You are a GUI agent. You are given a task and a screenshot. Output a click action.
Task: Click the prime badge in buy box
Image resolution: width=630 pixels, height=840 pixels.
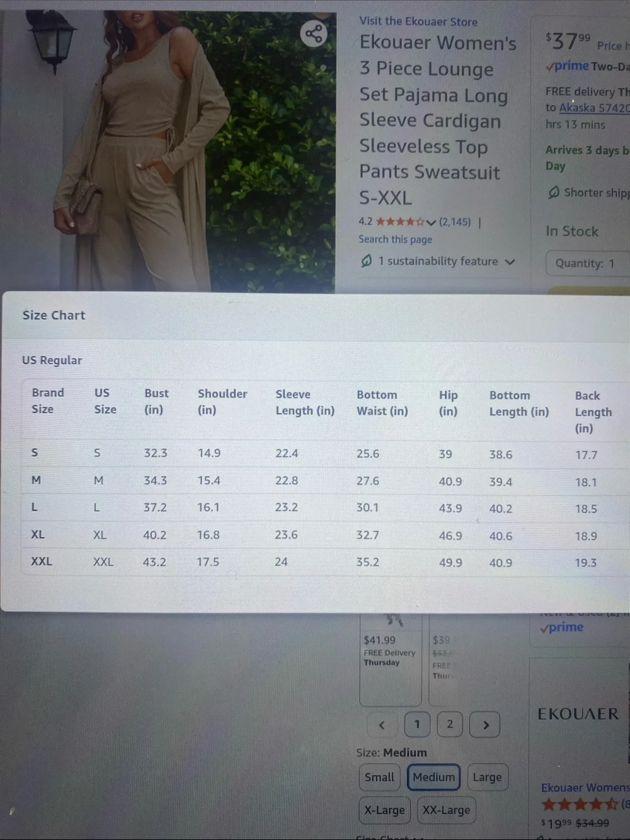567,66
